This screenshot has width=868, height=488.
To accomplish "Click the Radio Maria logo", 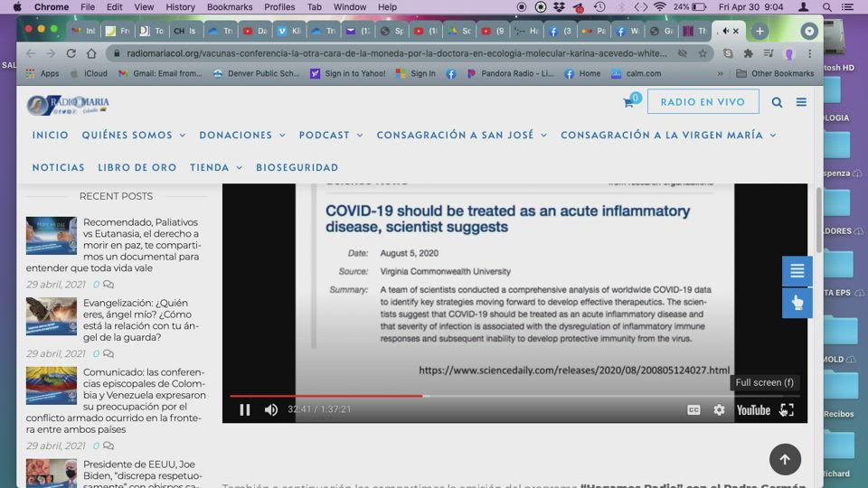I will (67, 105).
